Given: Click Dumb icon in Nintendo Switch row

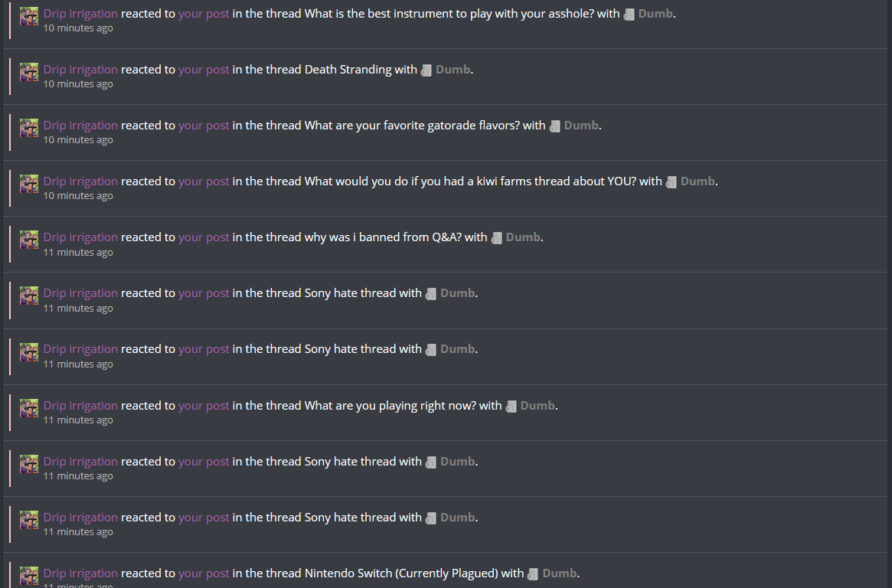Looking at the screenshot, I should click(x=533, y=574).
